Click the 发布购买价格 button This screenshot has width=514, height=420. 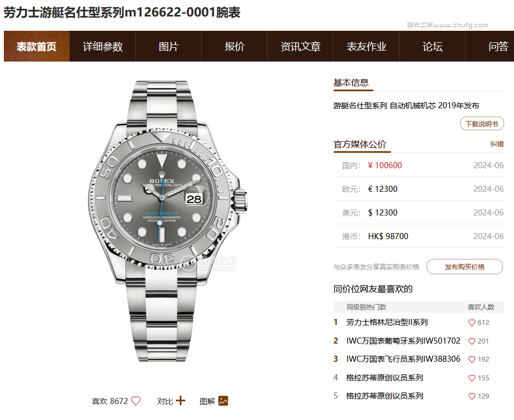click(x=465, y=267)
